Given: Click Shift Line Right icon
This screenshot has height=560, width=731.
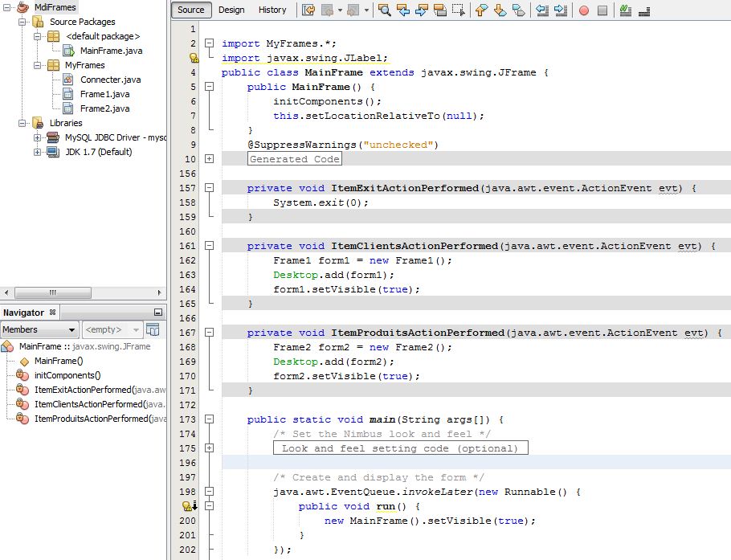Looking at the screenshot, I should (x=561, y=10).
